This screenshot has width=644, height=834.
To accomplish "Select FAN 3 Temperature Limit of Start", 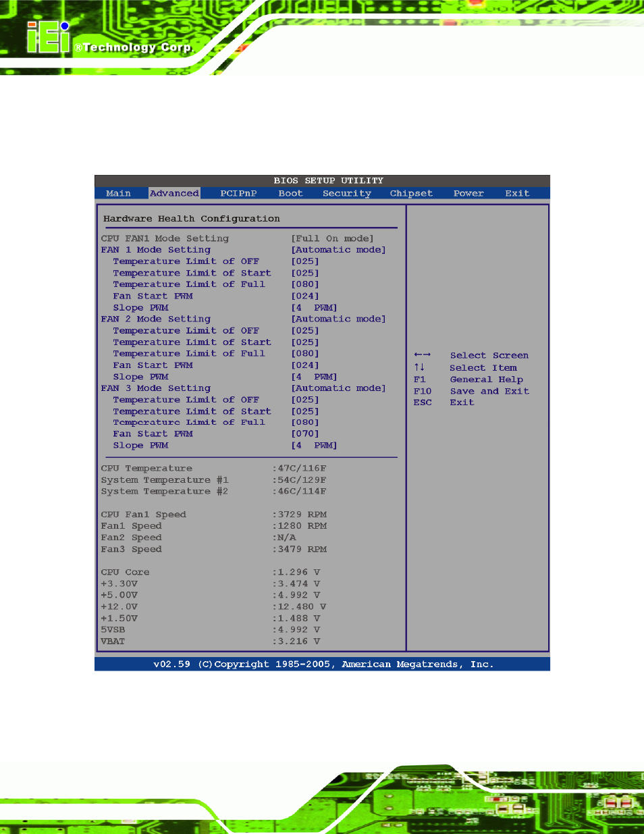I will [192, 411].
